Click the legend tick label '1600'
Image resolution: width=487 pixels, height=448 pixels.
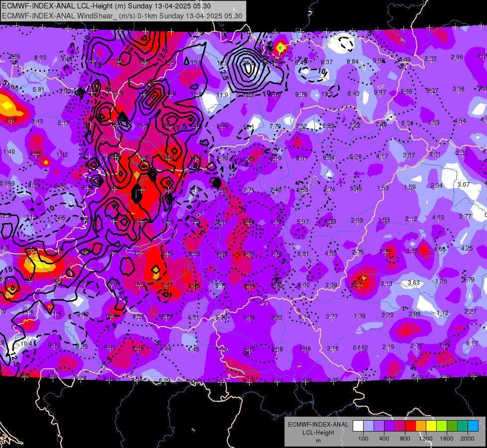click(447, 439)
